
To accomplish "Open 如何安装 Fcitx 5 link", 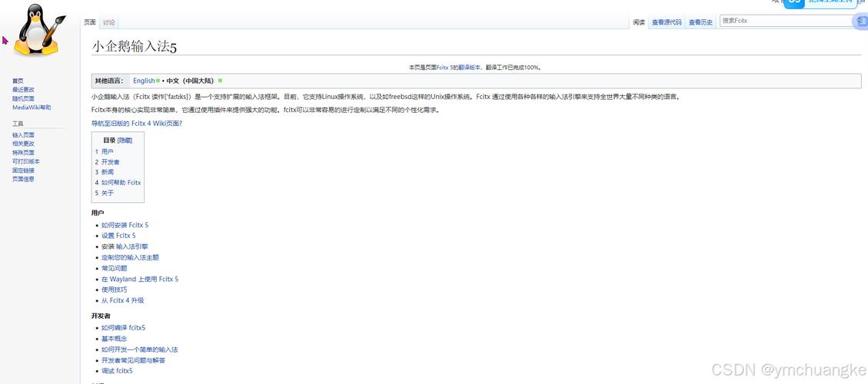I will [x=125, y=225].
